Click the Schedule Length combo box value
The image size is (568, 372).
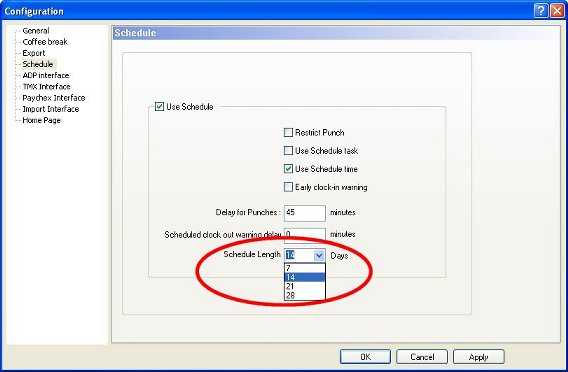(298, 256)
